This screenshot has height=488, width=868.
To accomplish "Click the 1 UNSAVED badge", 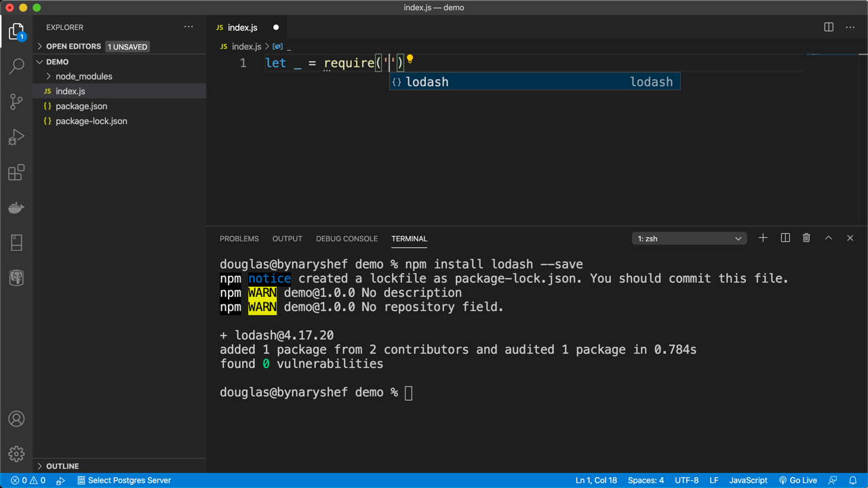I will pos(127,47).
